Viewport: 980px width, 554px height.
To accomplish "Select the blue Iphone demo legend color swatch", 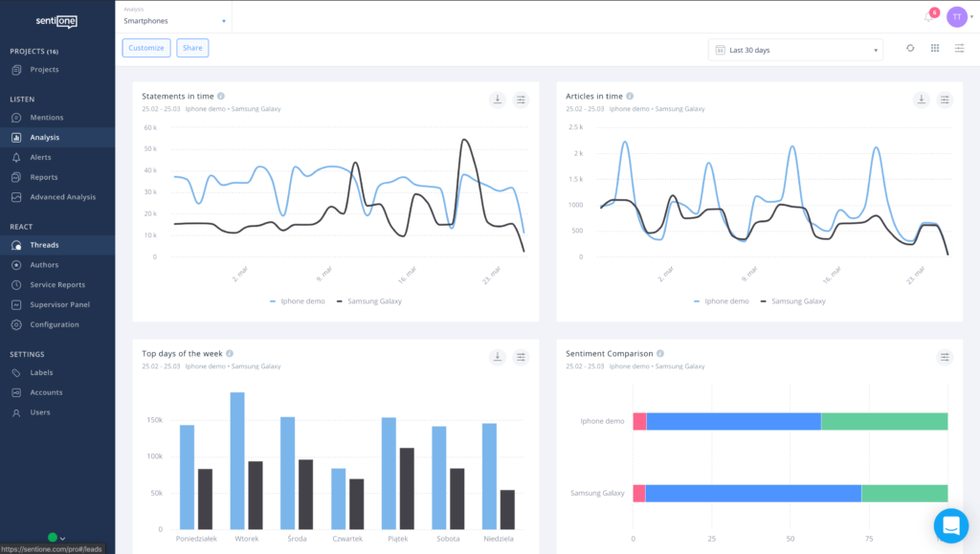I will (271, 300).
